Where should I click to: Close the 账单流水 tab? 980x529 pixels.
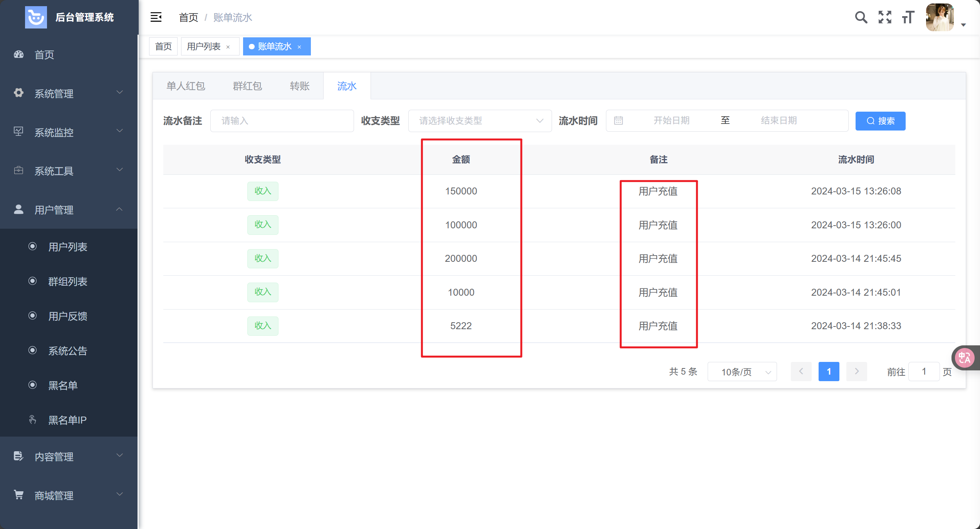point(299,47)
